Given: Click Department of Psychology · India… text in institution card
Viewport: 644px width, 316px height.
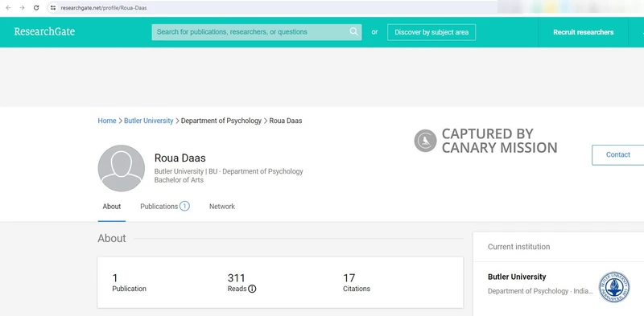Looking at the screenshot, I should click(x=540, y=291).
